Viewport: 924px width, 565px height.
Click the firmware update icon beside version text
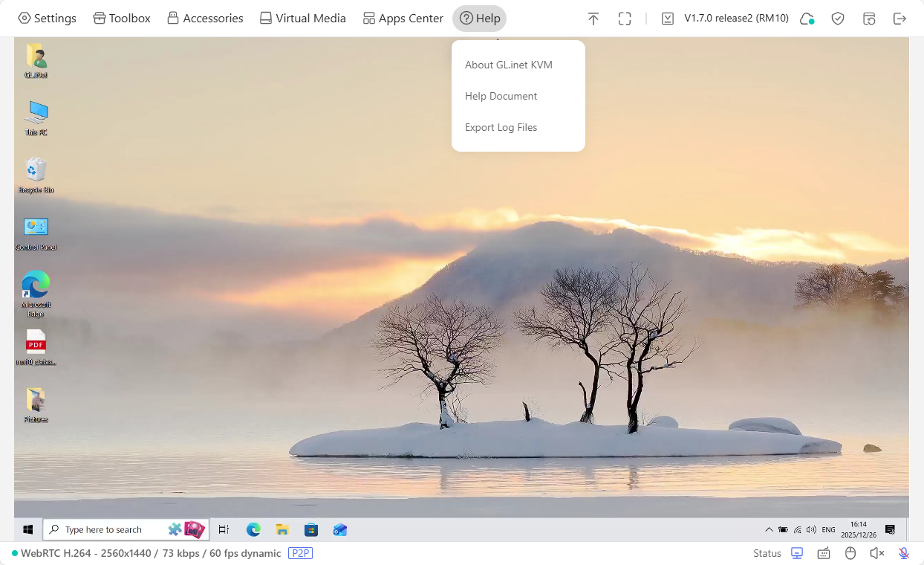pyautogui.click(x=668, y=19)
